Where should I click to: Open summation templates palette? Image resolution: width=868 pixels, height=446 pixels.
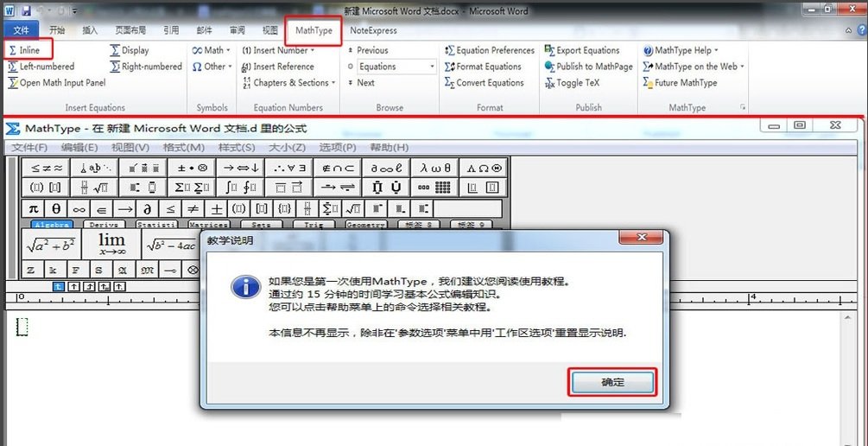(192, 188)
